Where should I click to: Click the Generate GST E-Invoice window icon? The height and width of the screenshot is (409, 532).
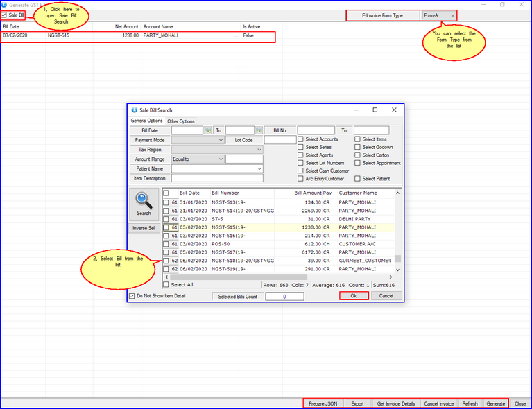[4, 4]
